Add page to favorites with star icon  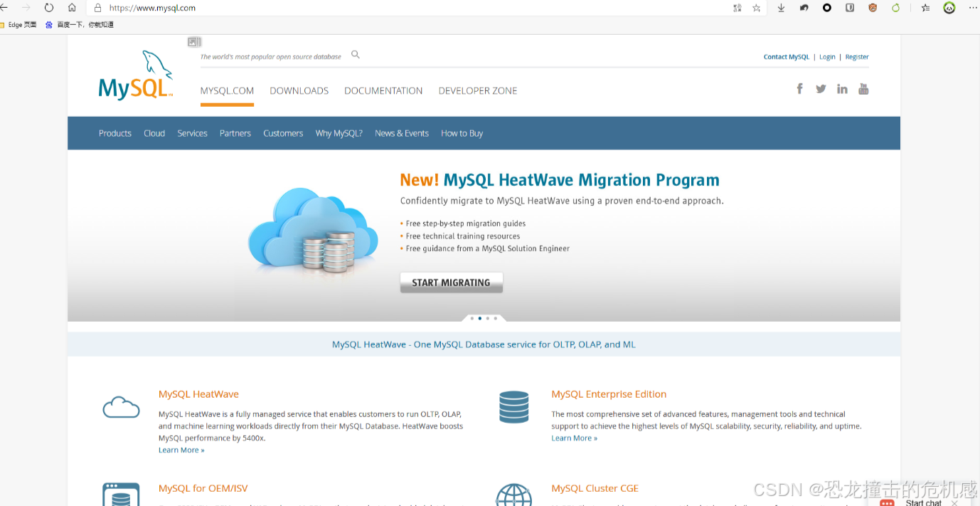point(756,8)
